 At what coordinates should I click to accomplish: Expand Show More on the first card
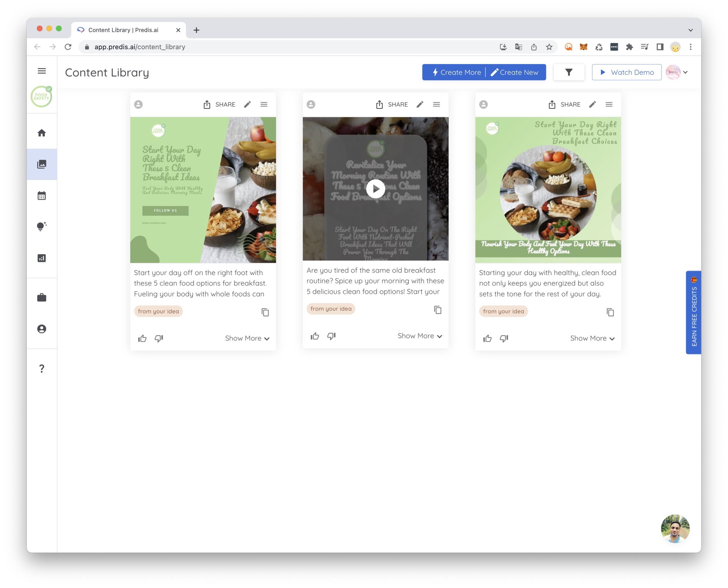(247, 338)
